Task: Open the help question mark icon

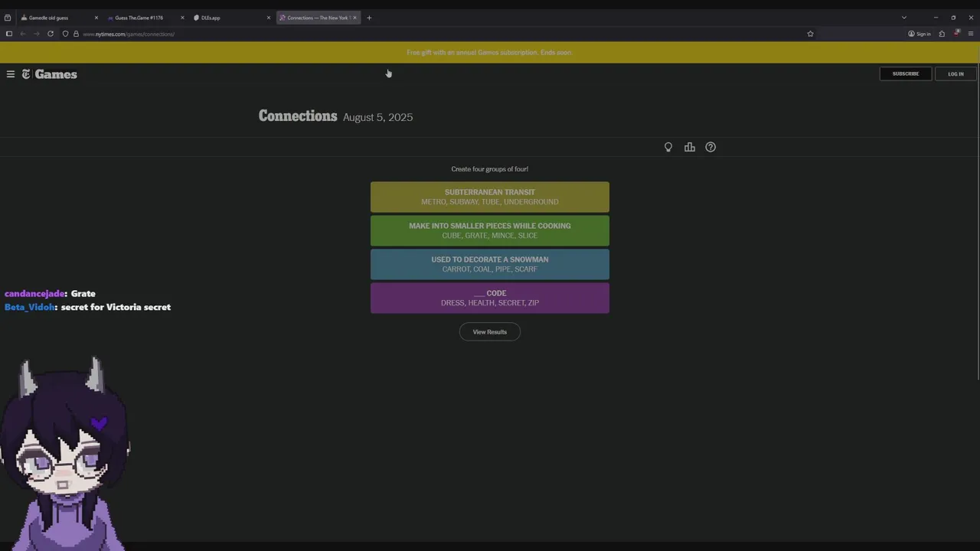Action: [710, 147]
